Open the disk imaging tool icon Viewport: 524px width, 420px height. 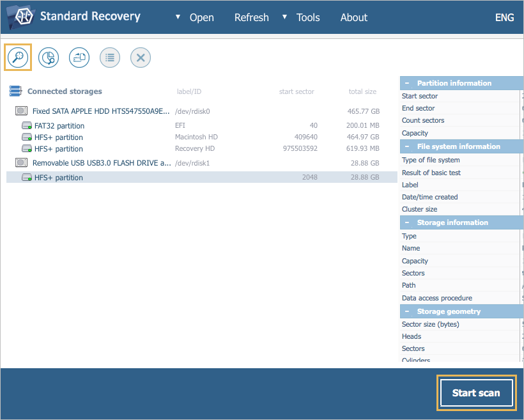pyautogui.click(x=79, y=57)
